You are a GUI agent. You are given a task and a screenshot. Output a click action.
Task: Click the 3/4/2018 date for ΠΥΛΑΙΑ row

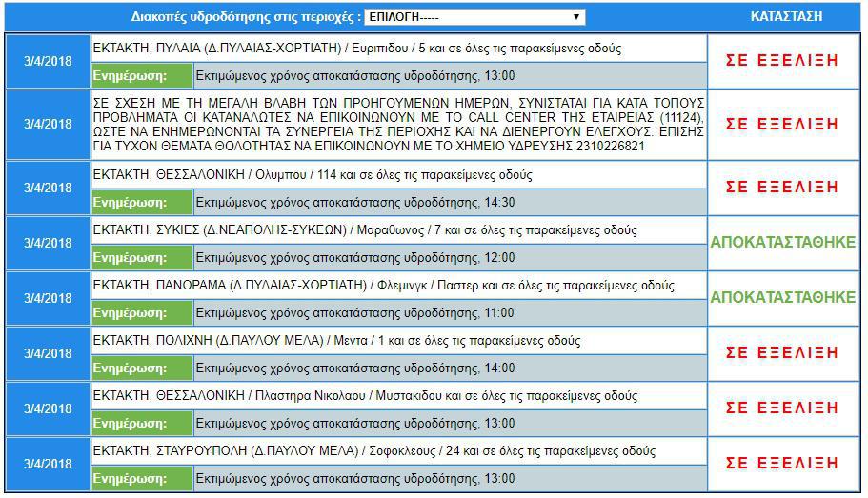click(48, 62)
